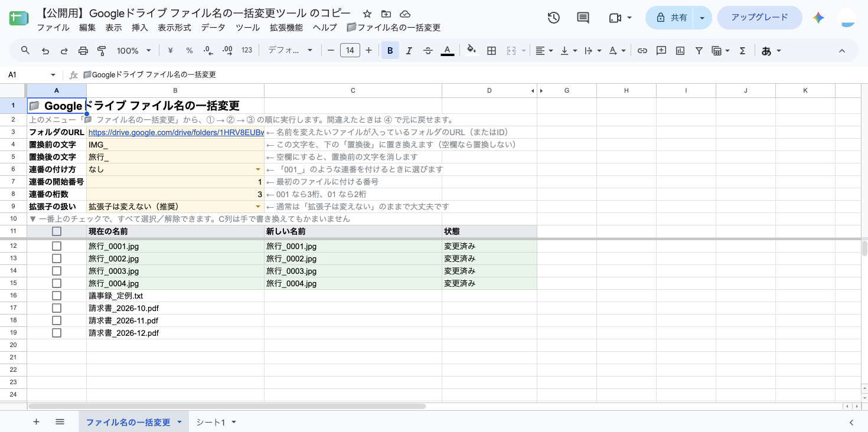Open the share button dropdown arrow
868x432 pixels.
pyautogui.click(x=702, y=18)
